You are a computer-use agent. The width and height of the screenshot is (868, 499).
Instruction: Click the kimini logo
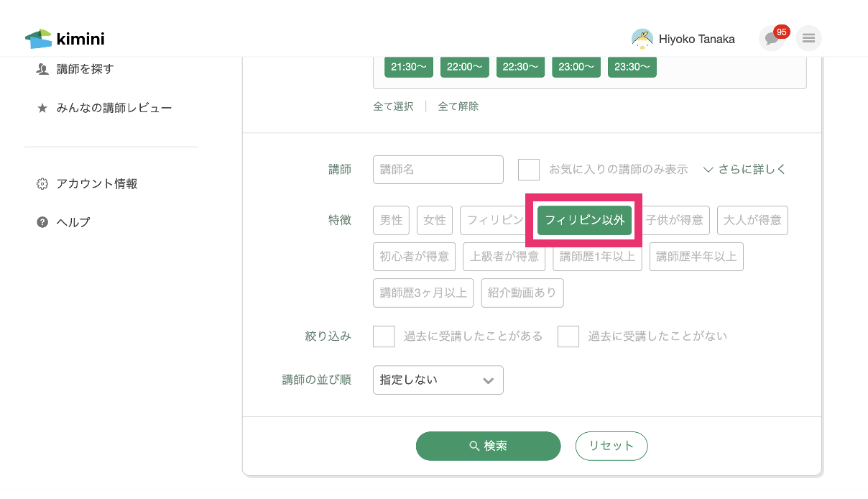click(65, 39)
